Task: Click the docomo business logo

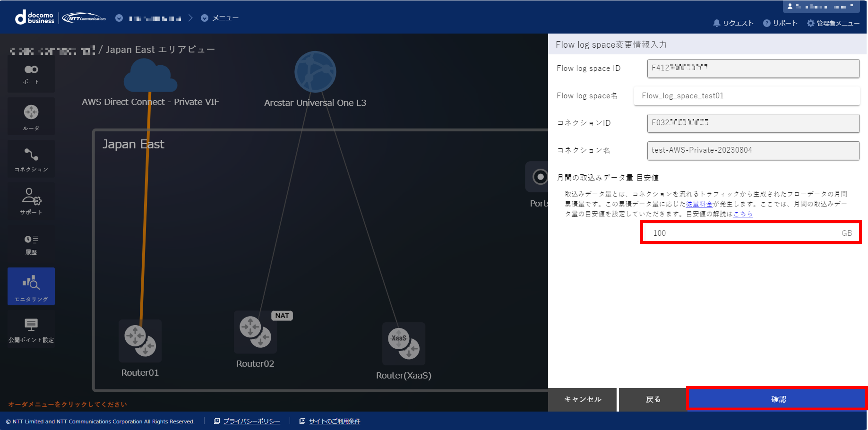Action: (35, 18)
